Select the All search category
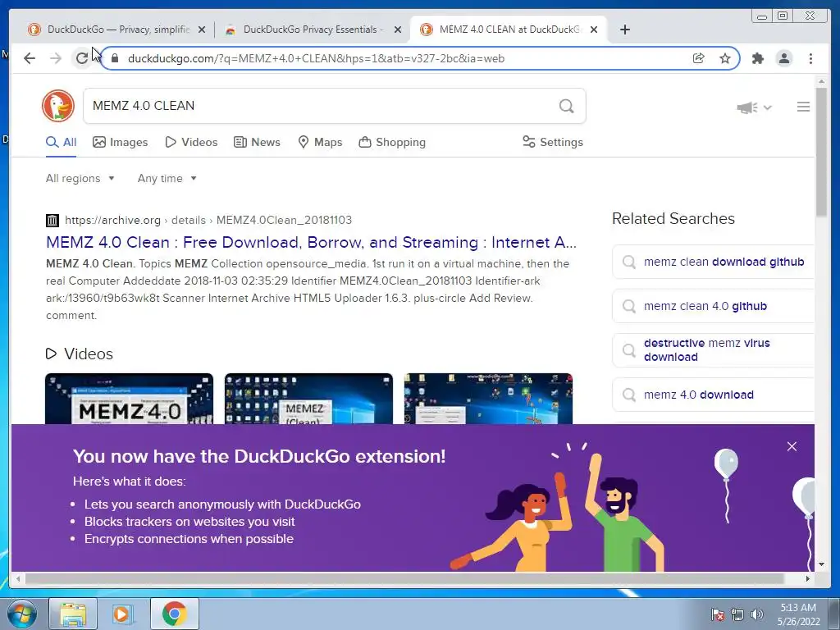Screen dimensions: 840x630 click(61, 142)
